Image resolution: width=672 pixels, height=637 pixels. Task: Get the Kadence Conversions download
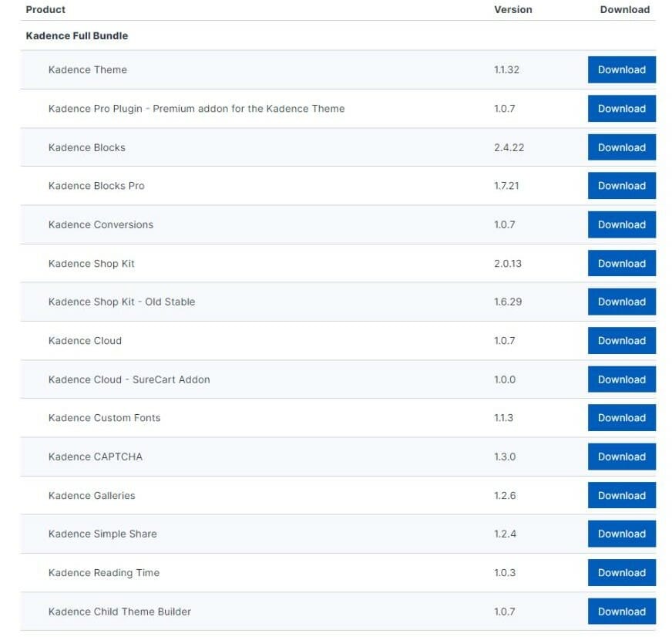(621, 224)
